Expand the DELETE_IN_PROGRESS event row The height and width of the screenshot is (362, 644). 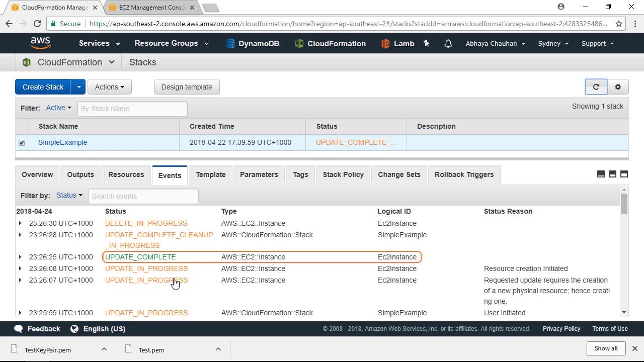[x=20, y=223]
